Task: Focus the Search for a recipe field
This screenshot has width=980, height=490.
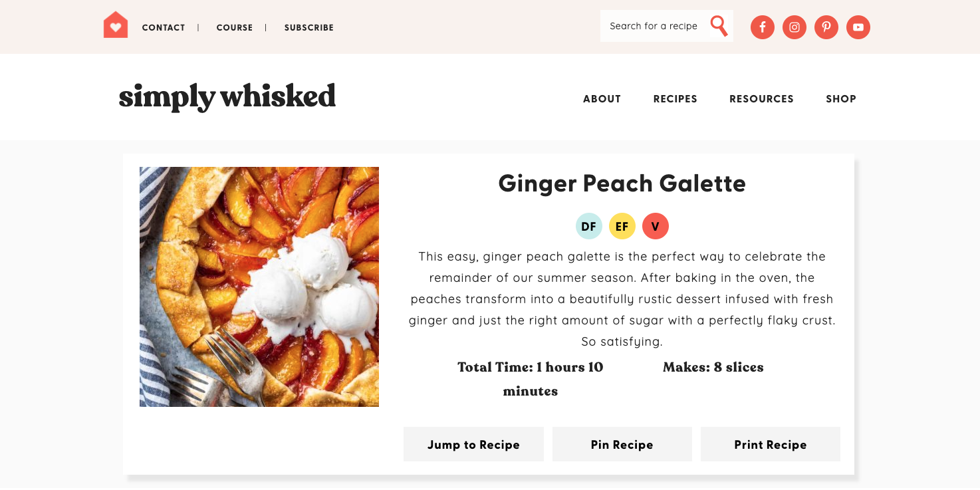Action: (x=653, y=26)
